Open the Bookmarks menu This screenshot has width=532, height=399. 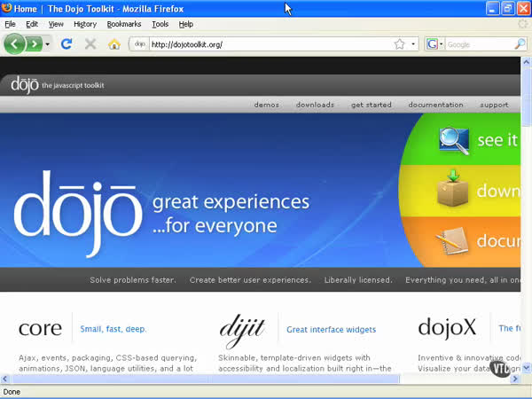(x=124, y=24)
